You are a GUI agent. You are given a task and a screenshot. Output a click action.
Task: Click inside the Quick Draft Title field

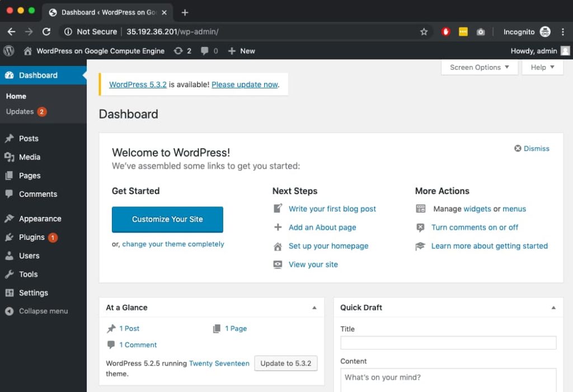coord(448,342)
